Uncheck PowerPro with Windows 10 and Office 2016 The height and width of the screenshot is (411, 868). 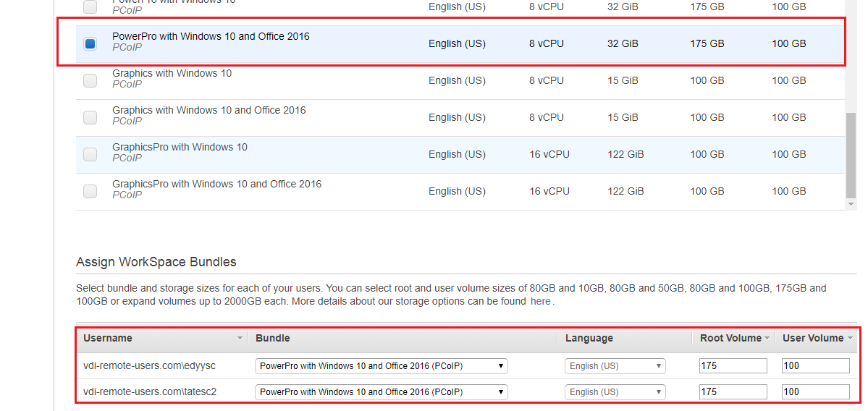tap(90, 43)
